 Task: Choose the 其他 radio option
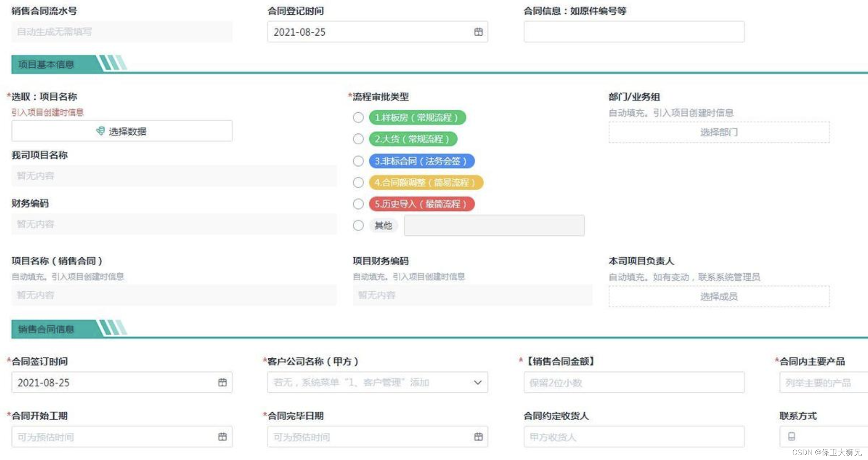(x=358, y=225)
